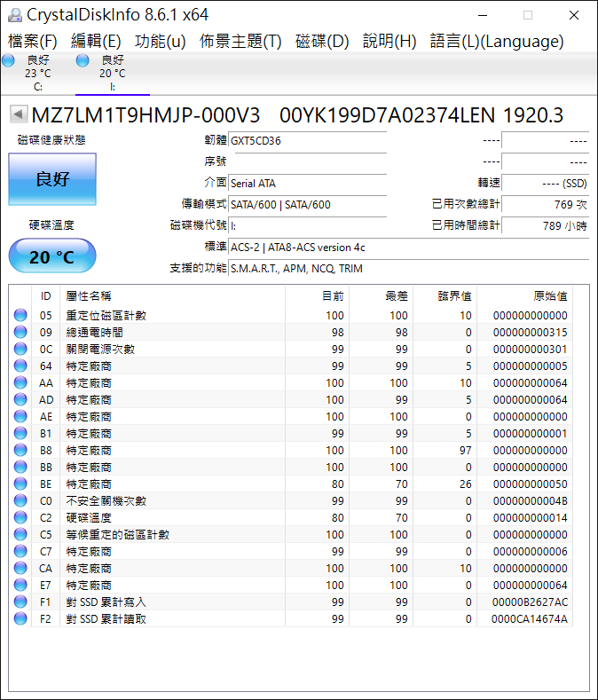Click the 20 °C temperature button
Viewport: 598px width, 700px height.
[52, 256]
